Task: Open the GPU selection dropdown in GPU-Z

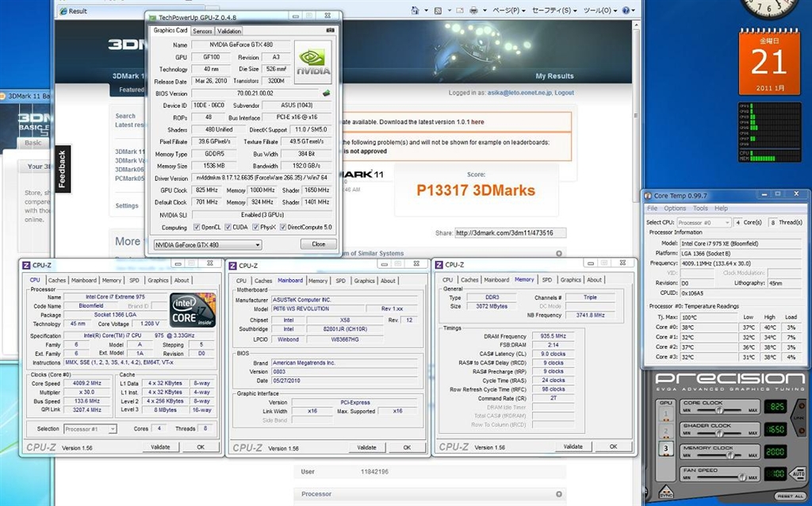Action: click(x=208, y=244)
